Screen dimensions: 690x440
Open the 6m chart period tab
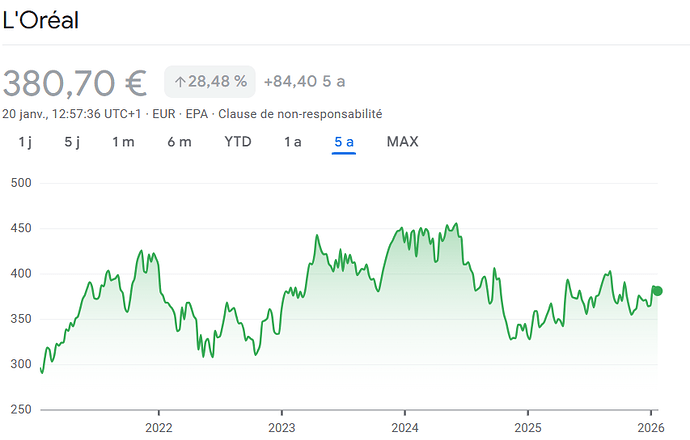pyautogui.click(x=179, y=142)
